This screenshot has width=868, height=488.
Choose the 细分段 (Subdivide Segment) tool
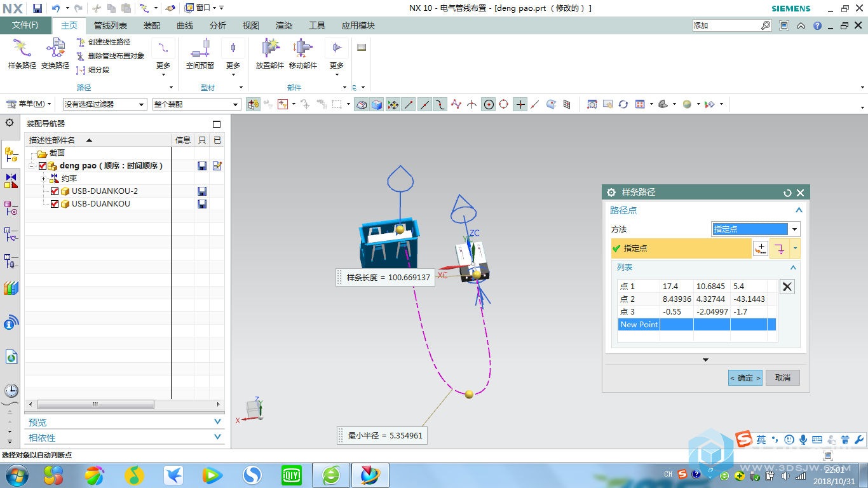(93, 70)
